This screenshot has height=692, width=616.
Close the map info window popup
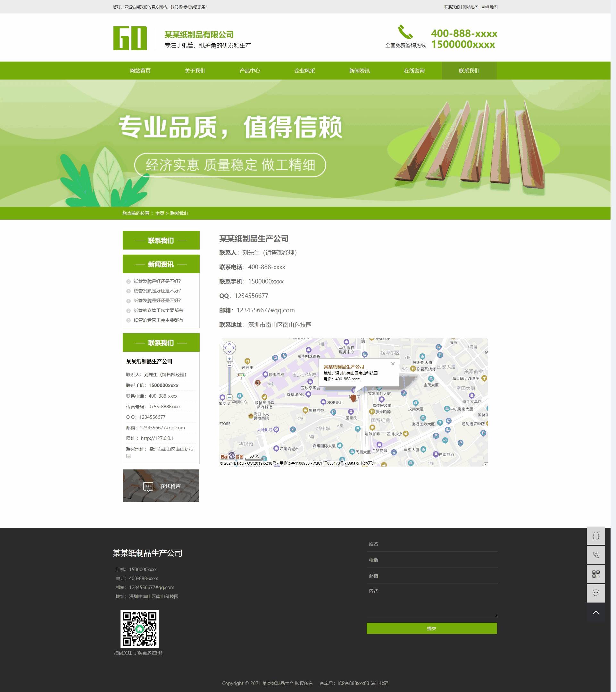tap(393, 364)
